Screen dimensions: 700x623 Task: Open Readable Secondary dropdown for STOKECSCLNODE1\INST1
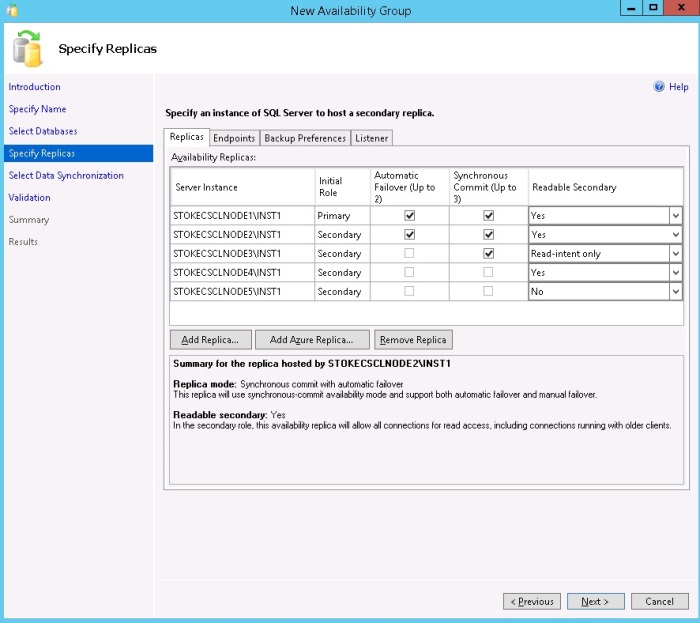pyautogui.click(x=675, y=215)
